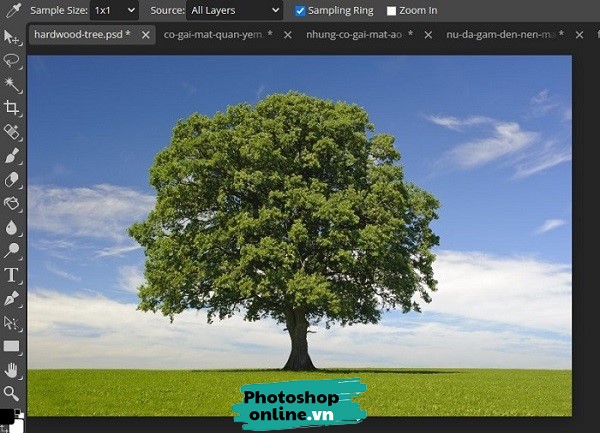The image size is (600, 433).
Task: Disable the Sampling Ring checkbox
Action: tap(301, 11)
